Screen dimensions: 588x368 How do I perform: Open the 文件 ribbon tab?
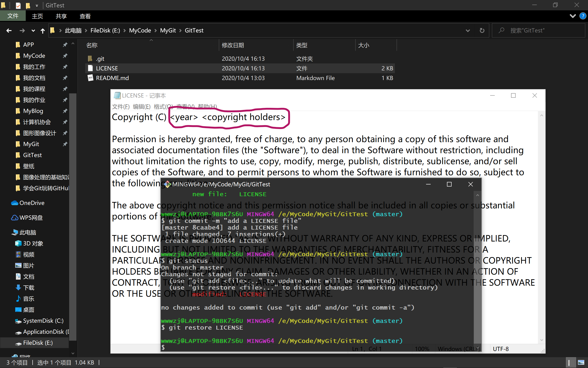(x=13, y=16)
